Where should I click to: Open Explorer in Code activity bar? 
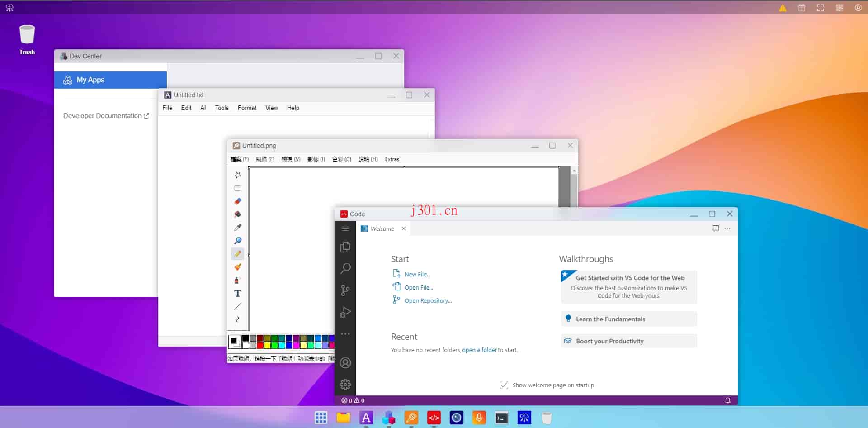coord(345,247)
